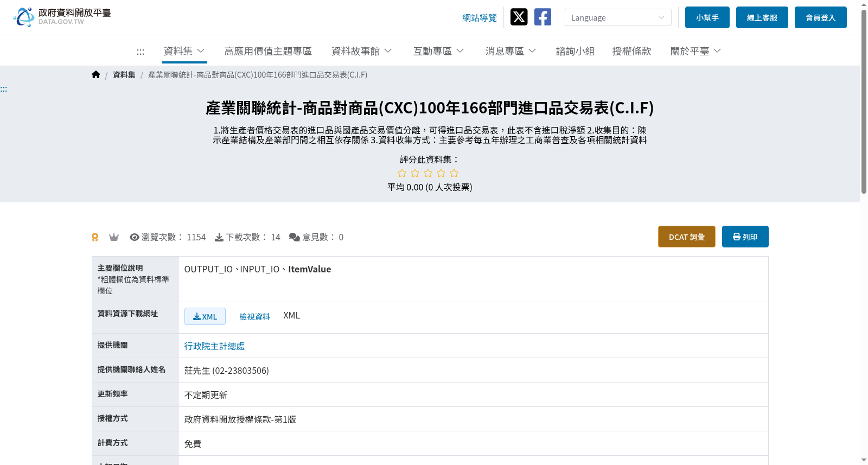
Task: Click the 資料集 breadcrumb link
Action: point(124,75)
